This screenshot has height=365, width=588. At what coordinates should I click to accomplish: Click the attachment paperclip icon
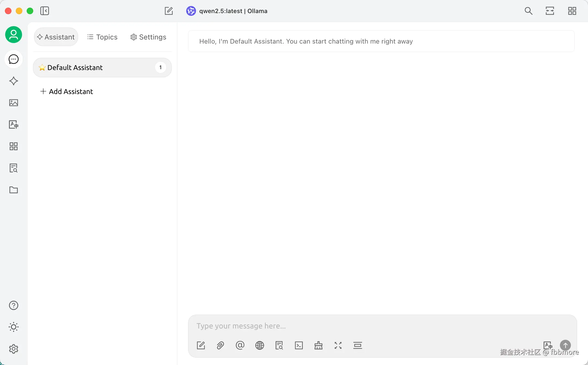(x=220, y=345)
